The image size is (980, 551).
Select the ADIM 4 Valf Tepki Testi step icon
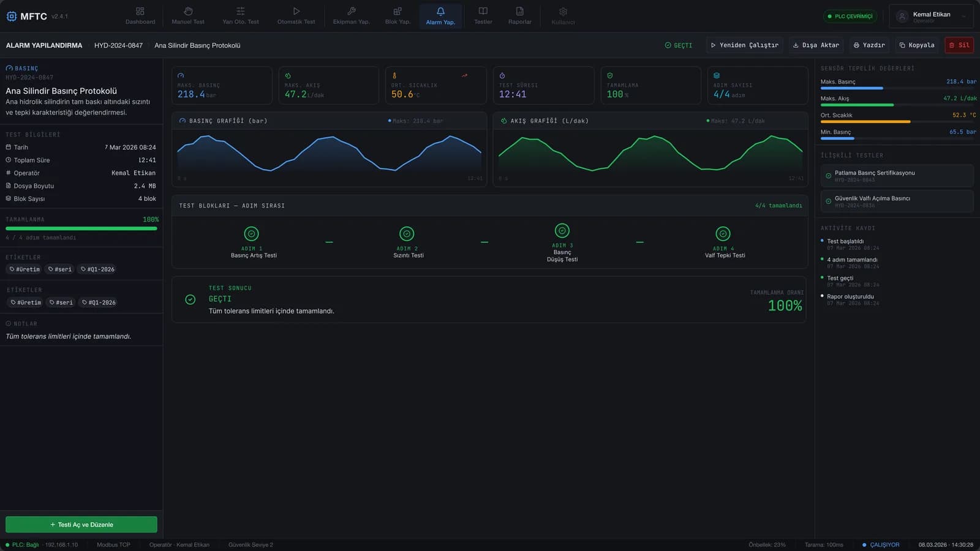(x=723, y=234)
